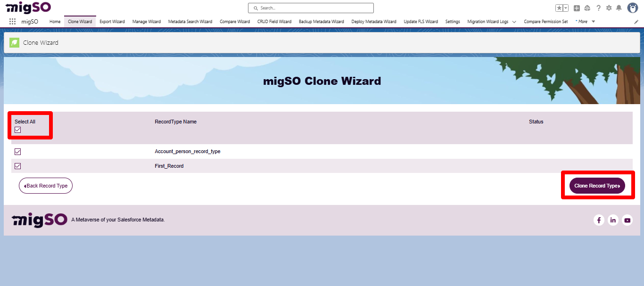Click the Back Record Type button

point(46,186)
